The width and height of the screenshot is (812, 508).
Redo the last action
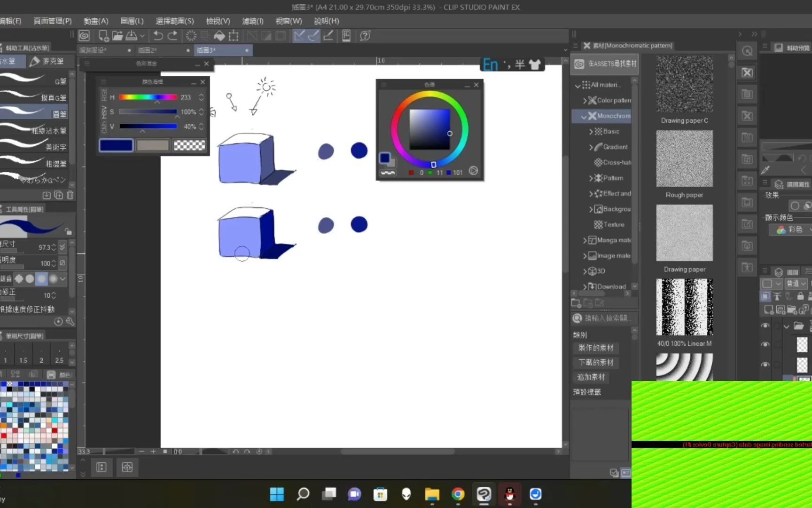(x=172, y=36)
